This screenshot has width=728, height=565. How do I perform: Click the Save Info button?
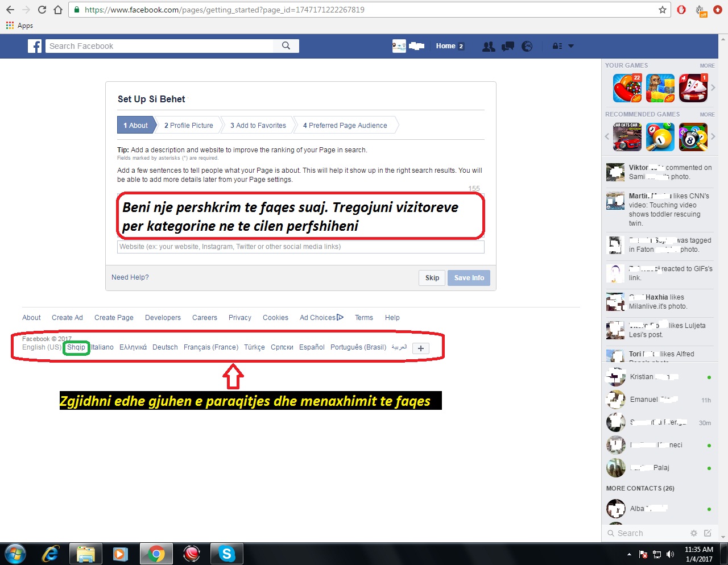click(469, 278)
